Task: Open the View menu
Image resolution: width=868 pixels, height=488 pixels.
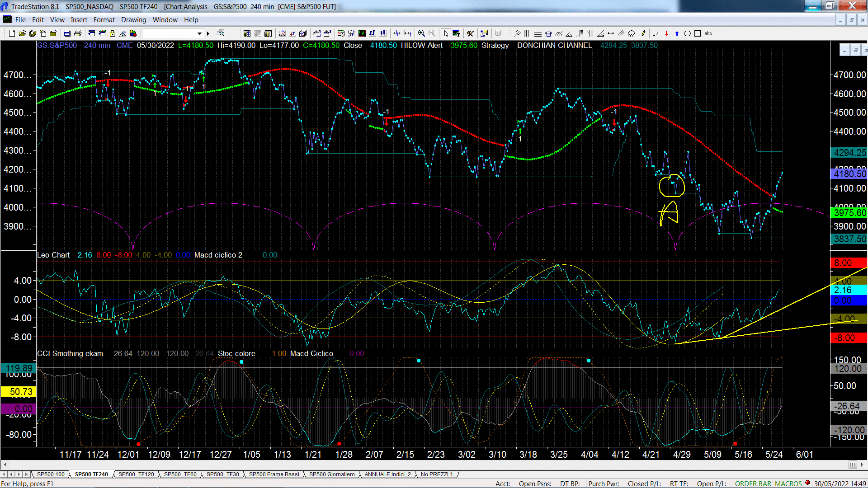Action: [x=57, y=20]
